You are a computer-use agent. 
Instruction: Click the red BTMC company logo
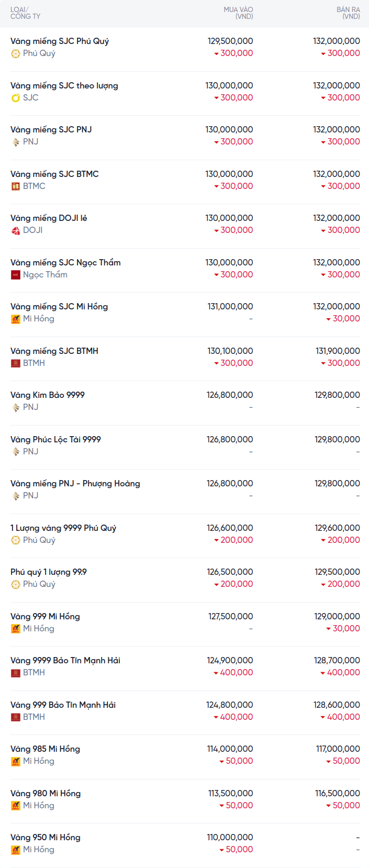pos(16,186)
